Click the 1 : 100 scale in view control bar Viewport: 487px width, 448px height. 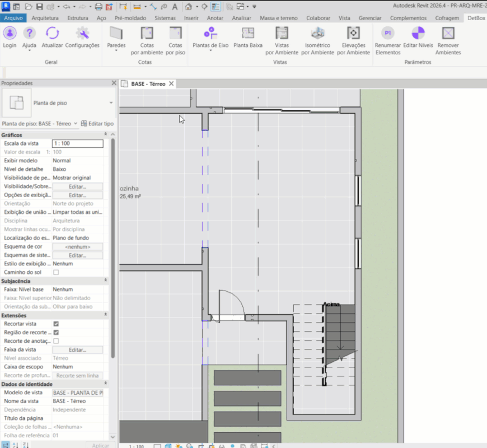137,446
